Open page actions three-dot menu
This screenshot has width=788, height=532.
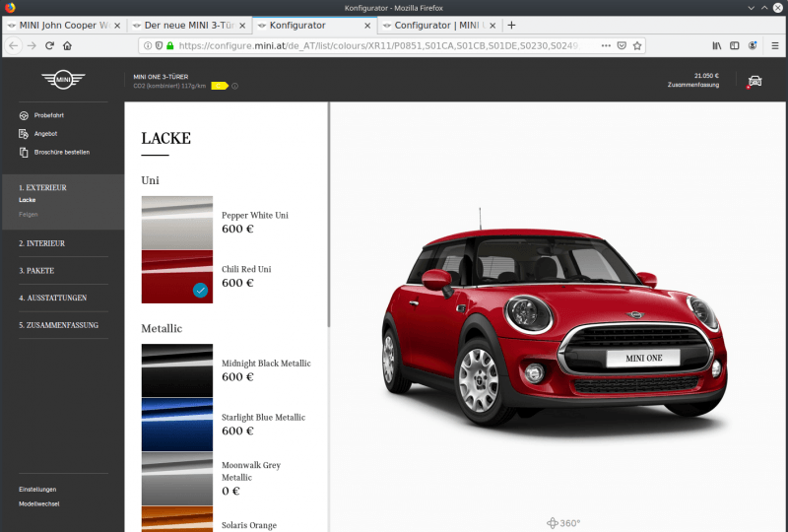pos(606,45)
